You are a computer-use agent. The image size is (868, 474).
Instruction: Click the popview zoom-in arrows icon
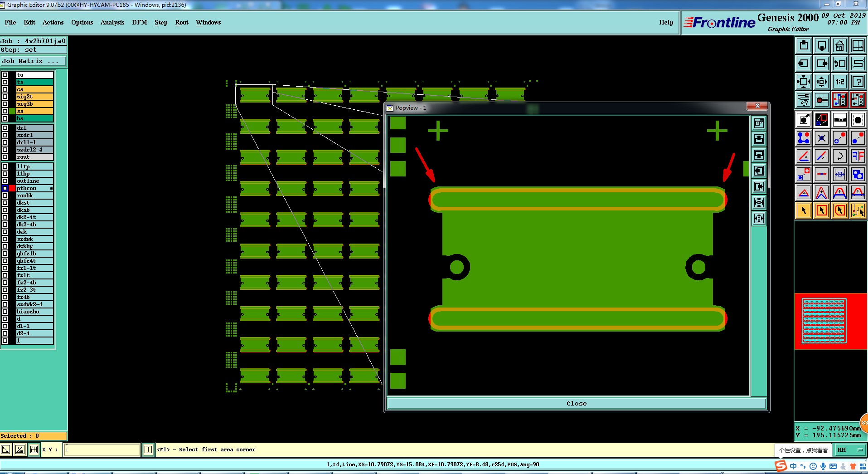(759, 202)
